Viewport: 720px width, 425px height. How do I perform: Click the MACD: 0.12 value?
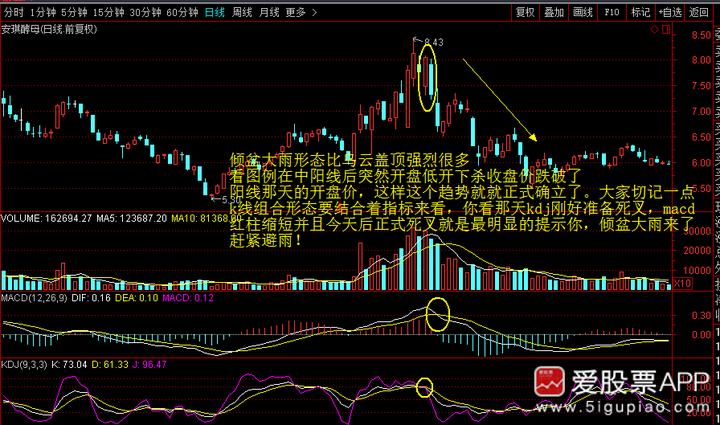[x=188, y=298]
